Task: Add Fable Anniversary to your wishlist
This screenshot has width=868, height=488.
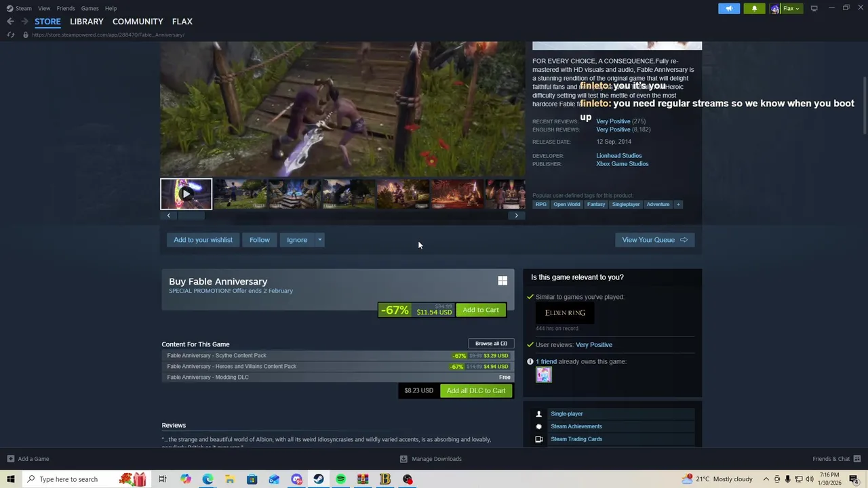Action: coord(203,240)
